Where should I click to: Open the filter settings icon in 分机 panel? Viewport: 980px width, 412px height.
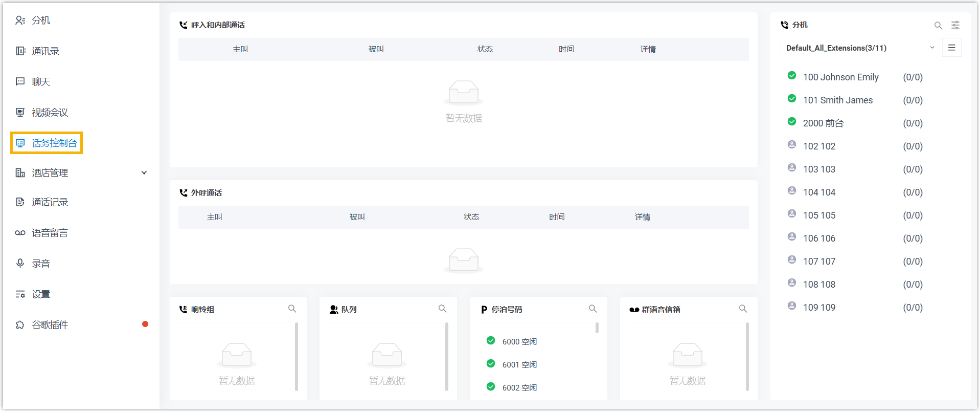(x=955, y=25)
